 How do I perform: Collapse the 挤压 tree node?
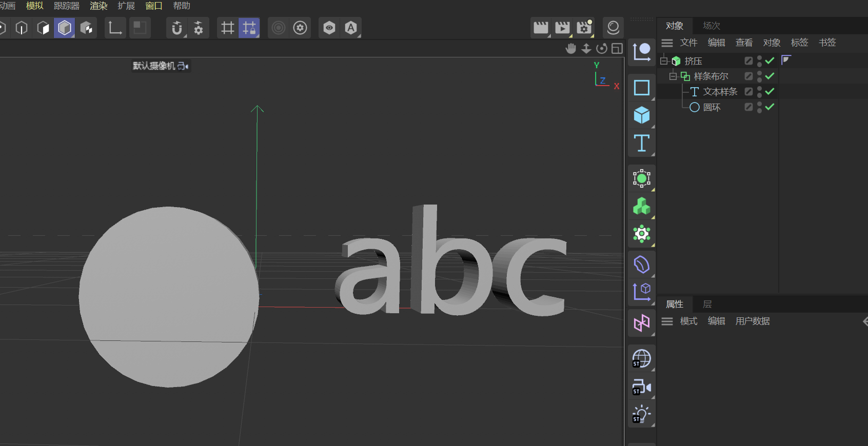coord(664,61)
